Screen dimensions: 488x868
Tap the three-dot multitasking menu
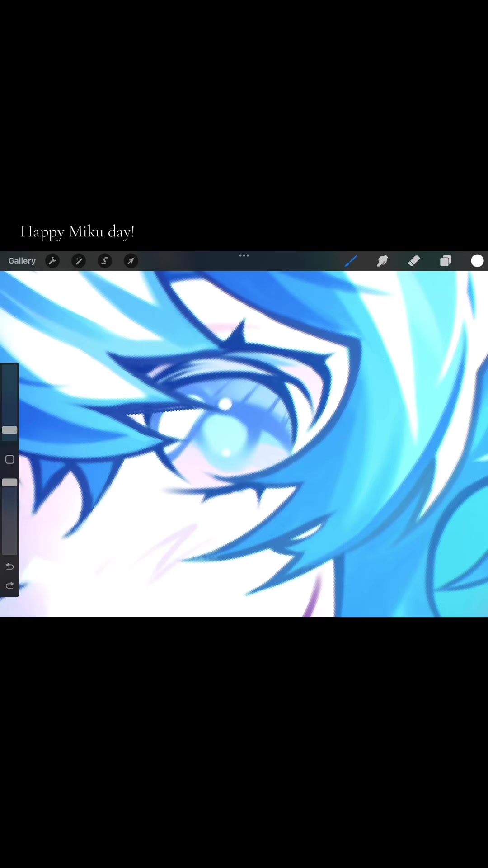244,255
